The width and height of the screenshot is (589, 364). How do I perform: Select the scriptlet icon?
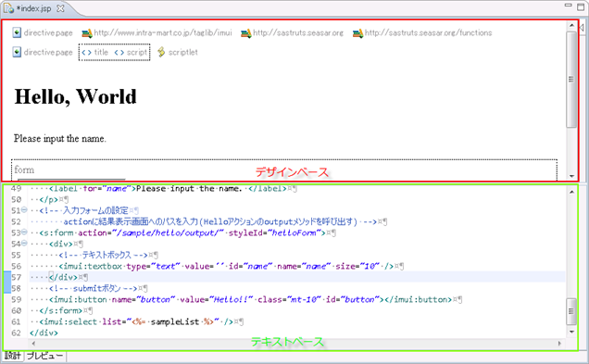[x=161, y=52]
